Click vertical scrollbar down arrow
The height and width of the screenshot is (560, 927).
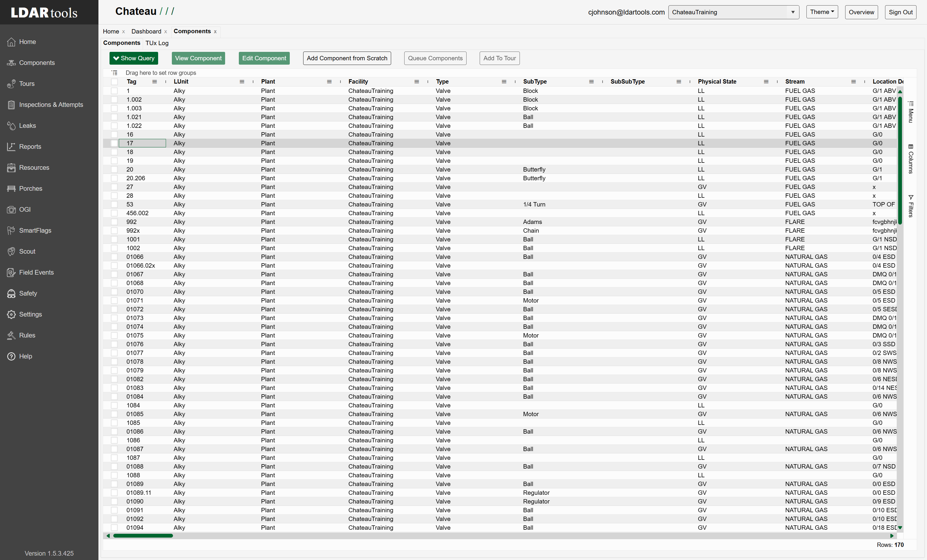pos(900,528)
